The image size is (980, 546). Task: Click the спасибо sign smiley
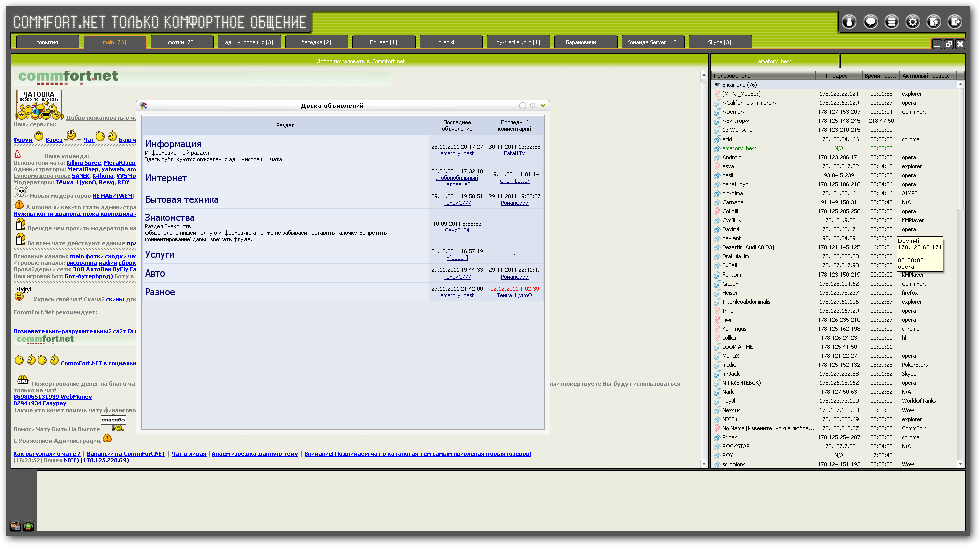click(x=114, y=423)
